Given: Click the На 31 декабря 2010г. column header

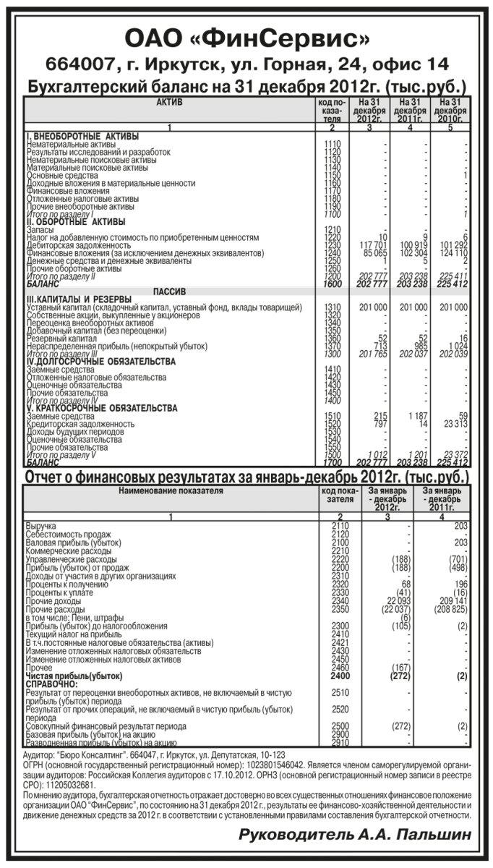Looking at the screenshot, I should (x=451, y=111).
